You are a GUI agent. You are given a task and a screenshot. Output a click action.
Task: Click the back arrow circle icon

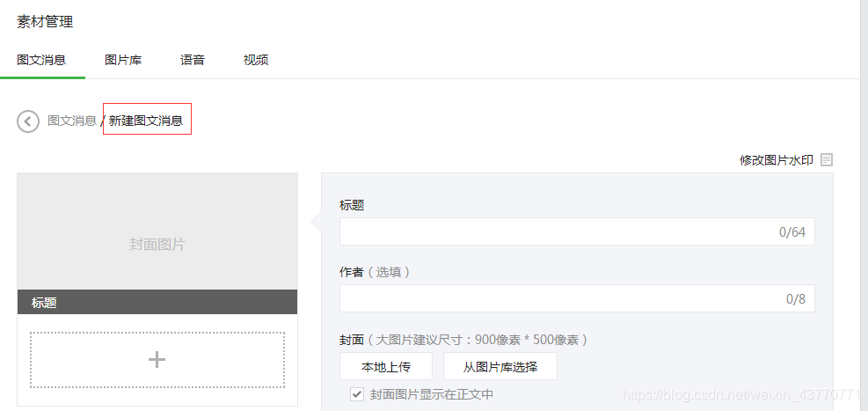tap(27, 121)
